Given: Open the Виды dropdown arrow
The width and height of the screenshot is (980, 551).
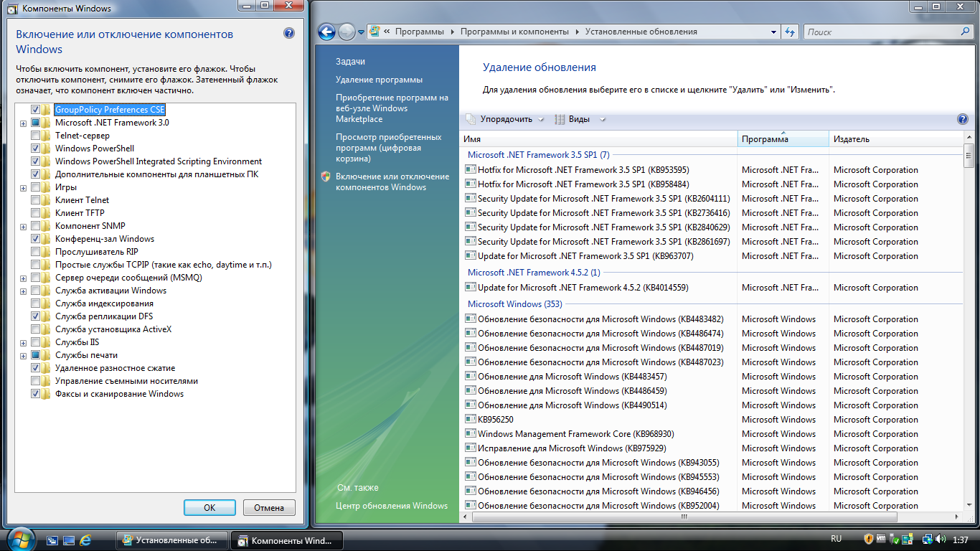Looking at the screenshot, I should click(603, 120).
